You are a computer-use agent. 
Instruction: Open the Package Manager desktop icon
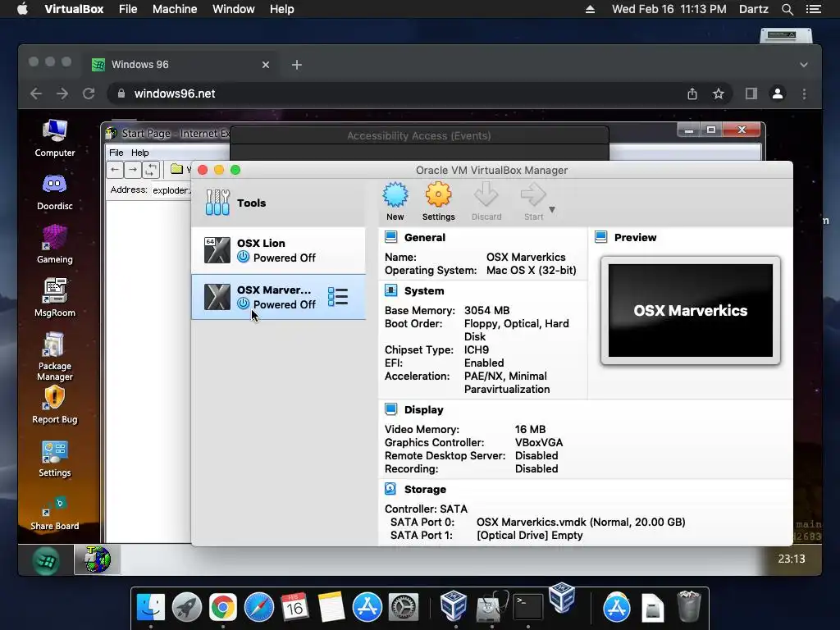55,356
